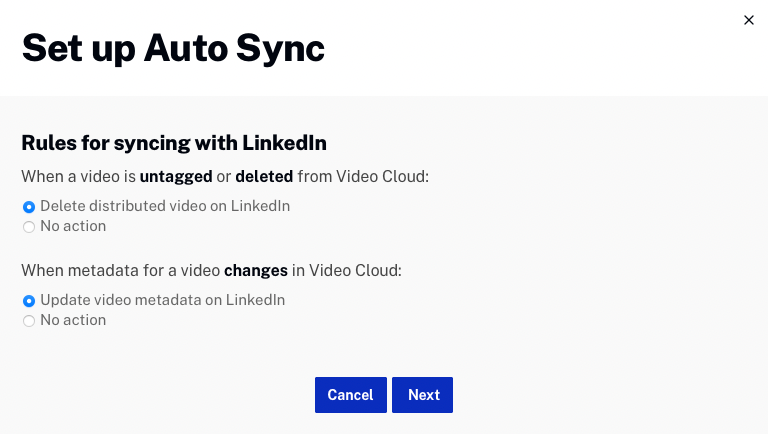Pick No action radio for metadata changes
Image resolution: width=768 pixels, height=434 pixels.
[x=29, y=321]
